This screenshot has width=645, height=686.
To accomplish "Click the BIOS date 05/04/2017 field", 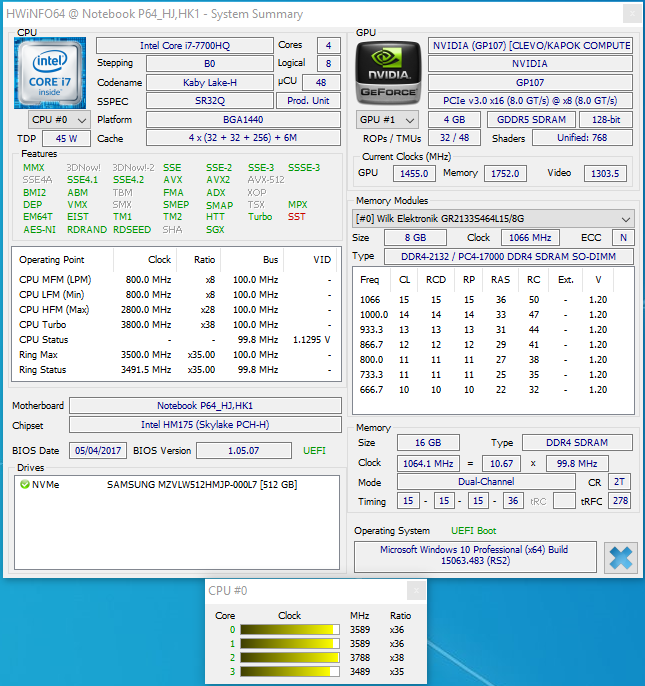I will tap(98, 451).
